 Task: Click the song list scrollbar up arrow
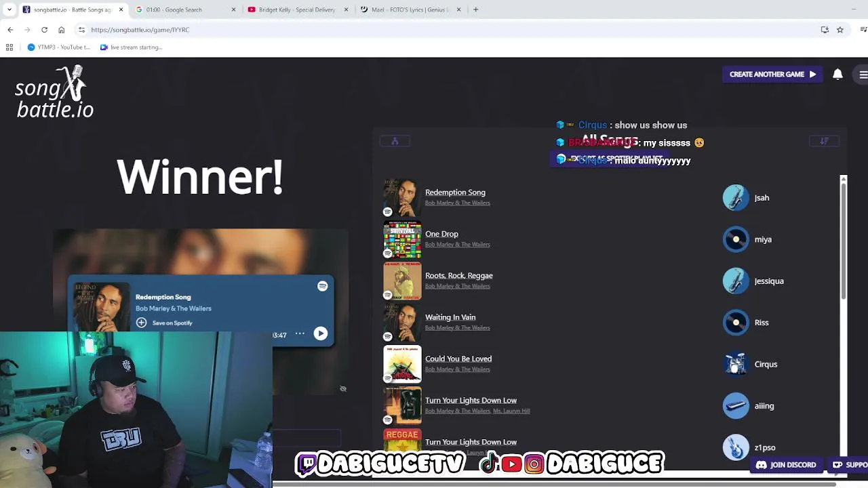pyautogui.click(x=844, y=179)
